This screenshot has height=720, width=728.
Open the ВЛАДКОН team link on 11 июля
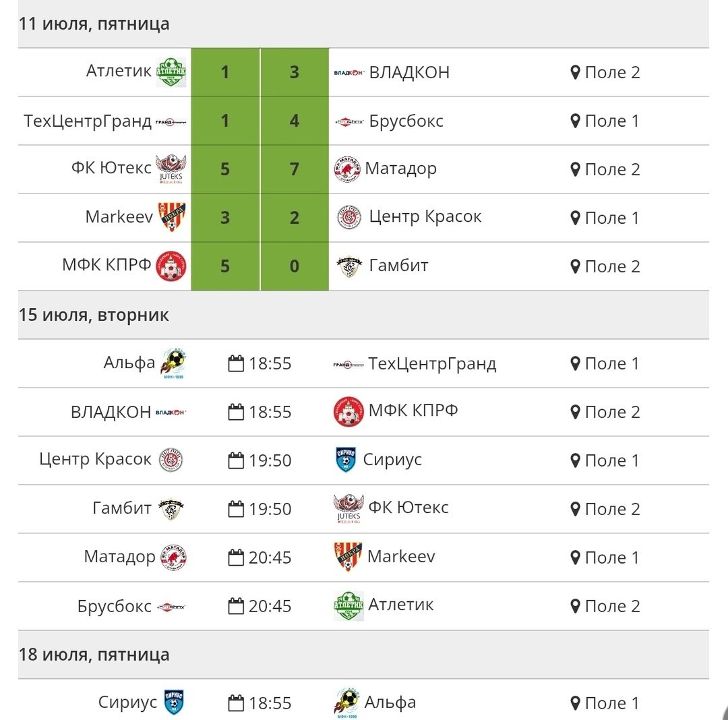[x=409, y=72]
